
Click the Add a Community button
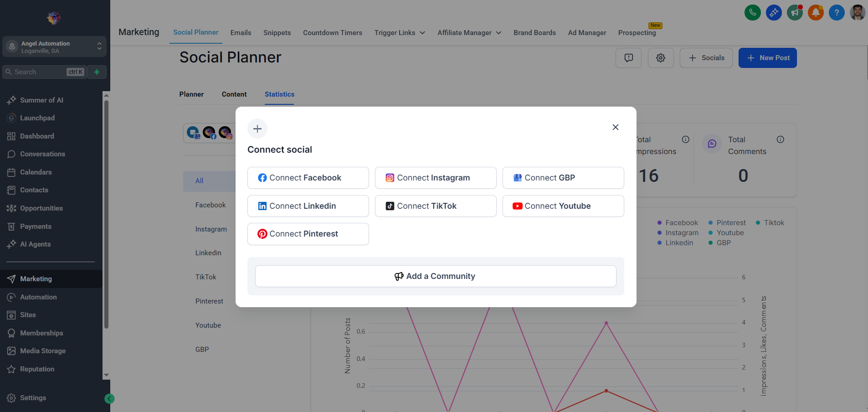[x=435, y=276]
